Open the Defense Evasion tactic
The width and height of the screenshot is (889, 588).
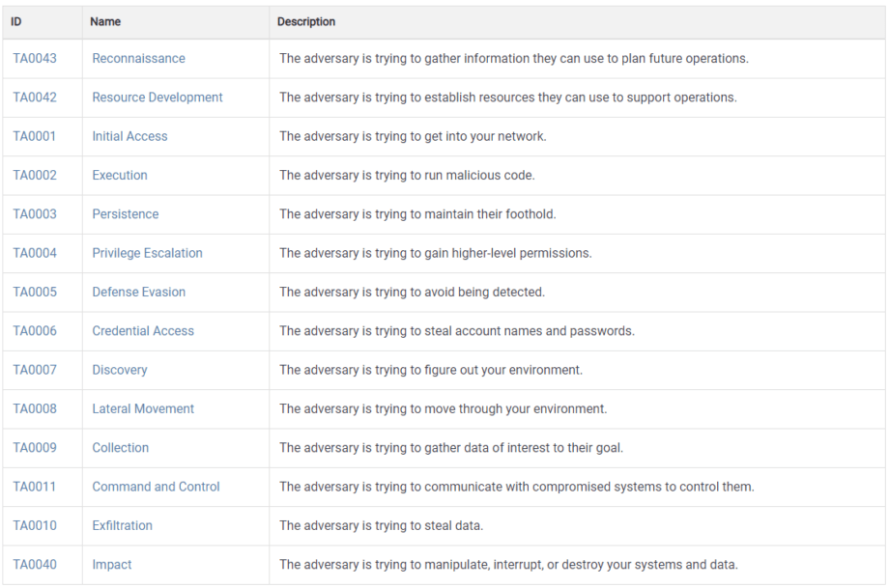138,292
